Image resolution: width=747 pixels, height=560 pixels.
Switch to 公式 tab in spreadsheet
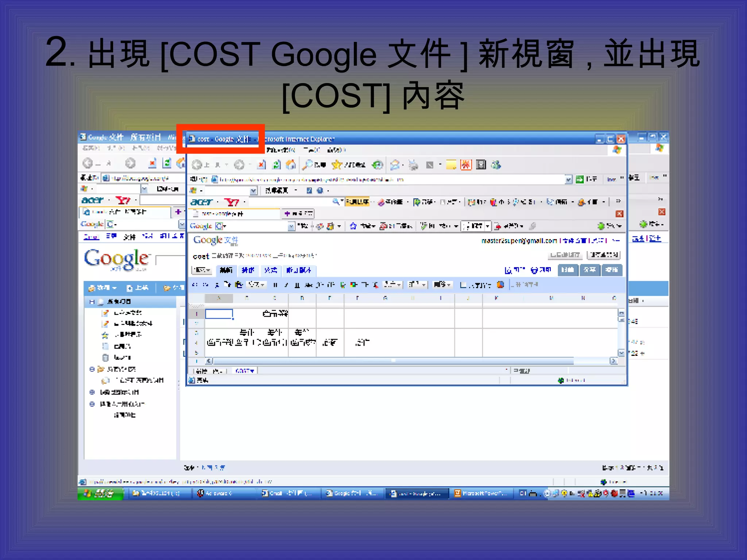pyautogui.click(x=271, y=270)
